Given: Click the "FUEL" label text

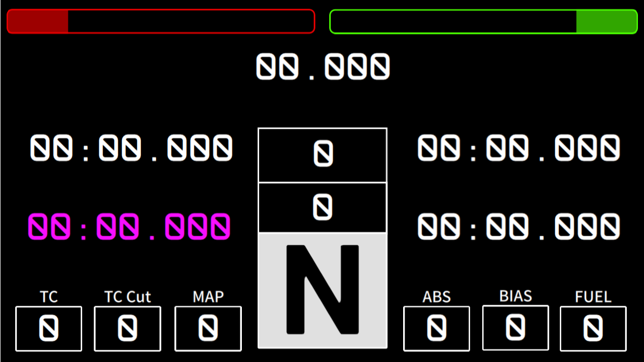Looking at the screenshot, I should click(593, 297).
